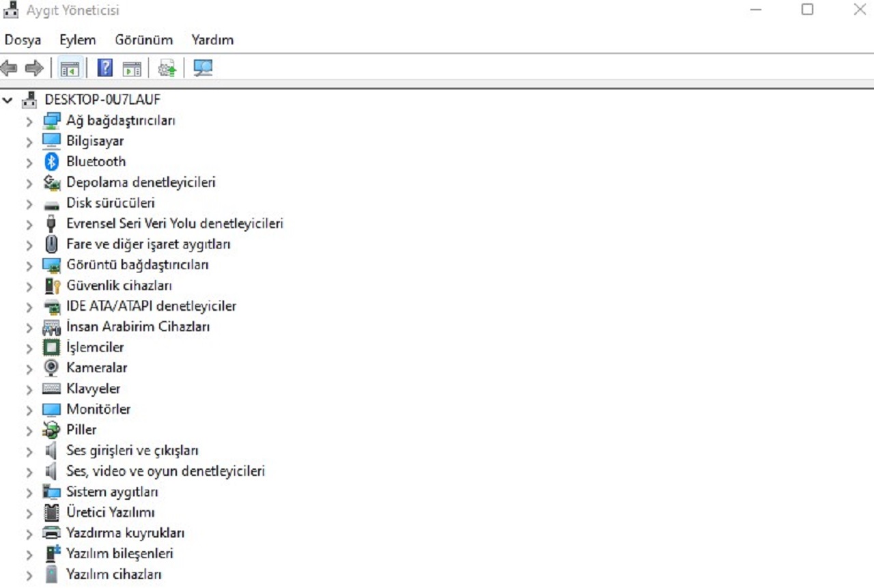Screen dimensions: 874x588
Task: Click the scan for hardware changes icon
Action: [x=203, y=68]
